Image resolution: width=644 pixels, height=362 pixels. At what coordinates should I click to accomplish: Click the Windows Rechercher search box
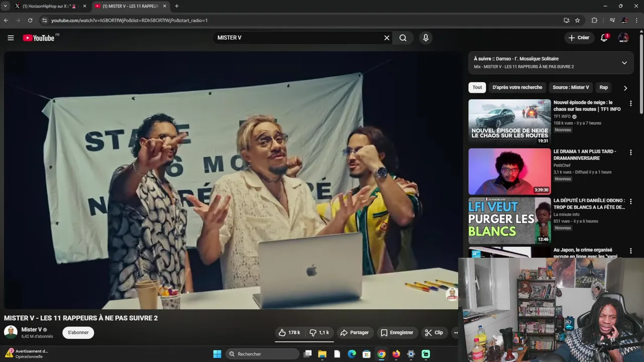tap(262, 354)
